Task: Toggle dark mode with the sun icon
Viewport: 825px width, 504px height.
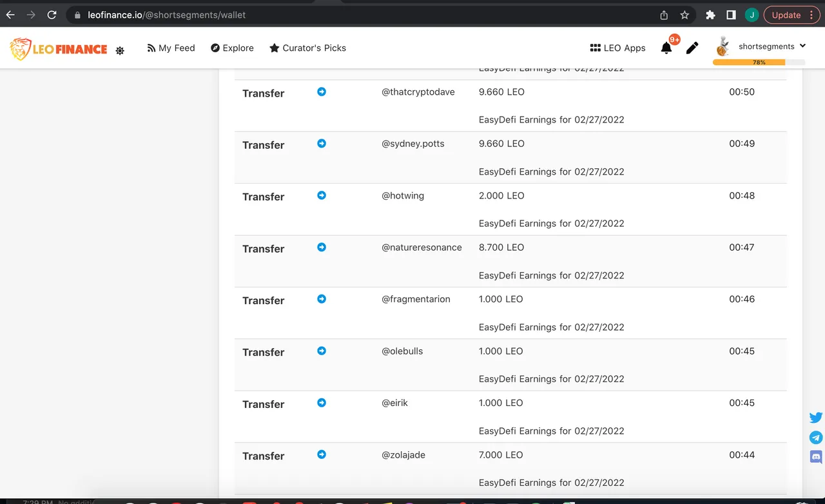Action: (120, 50)
